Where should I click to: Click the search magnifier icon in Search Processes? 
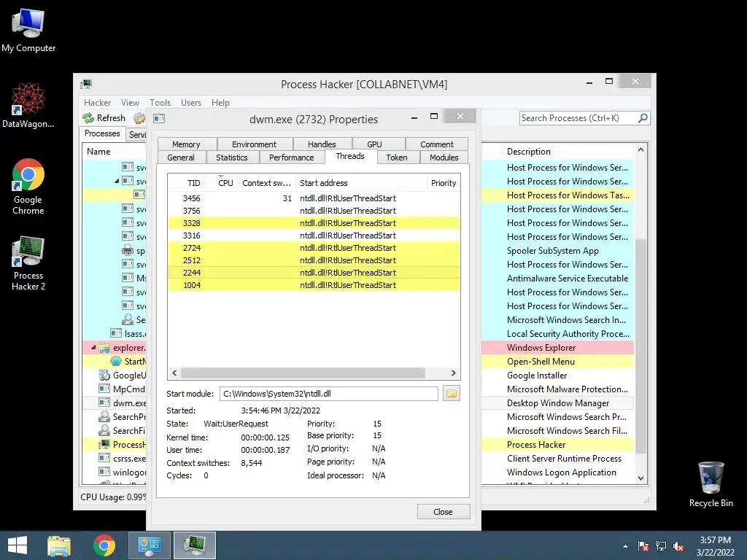click(x=643, y=117)
